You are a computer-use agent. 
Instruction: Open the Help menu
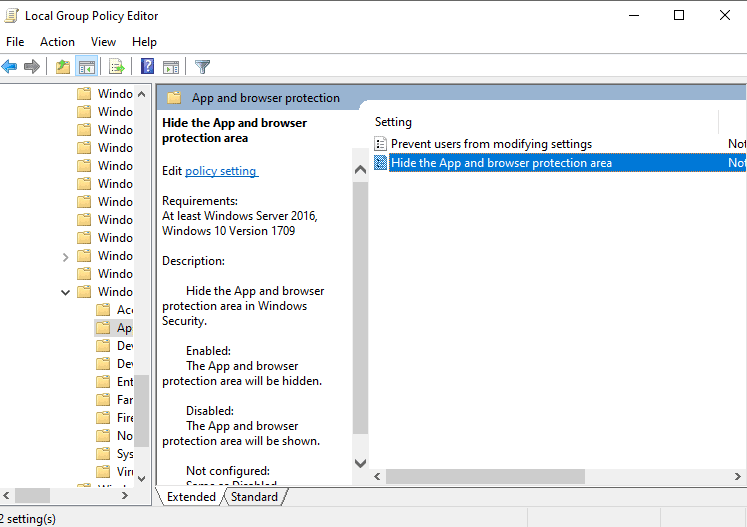coord(144,42)
